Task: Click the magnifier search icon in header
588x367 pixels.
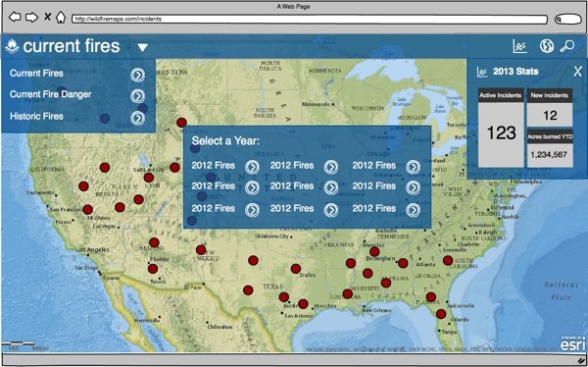Action: click(x=567, y=46)
